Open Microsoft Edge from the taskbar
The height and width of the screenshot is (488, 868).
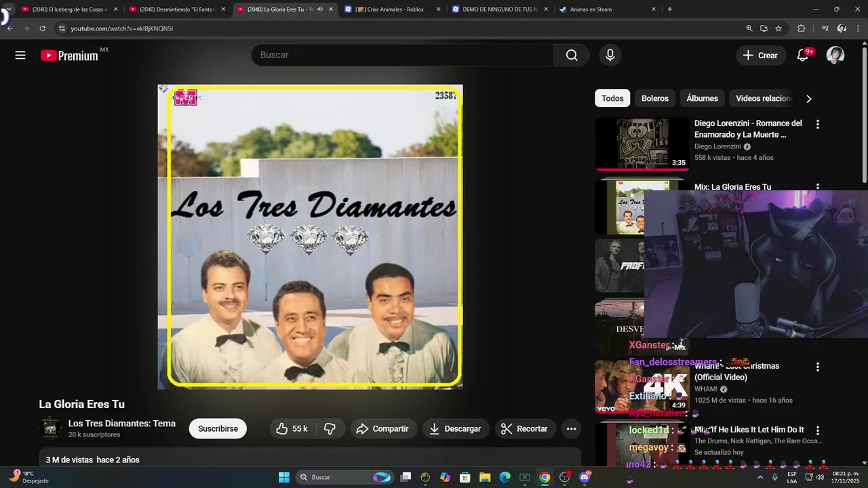point(505,477)
